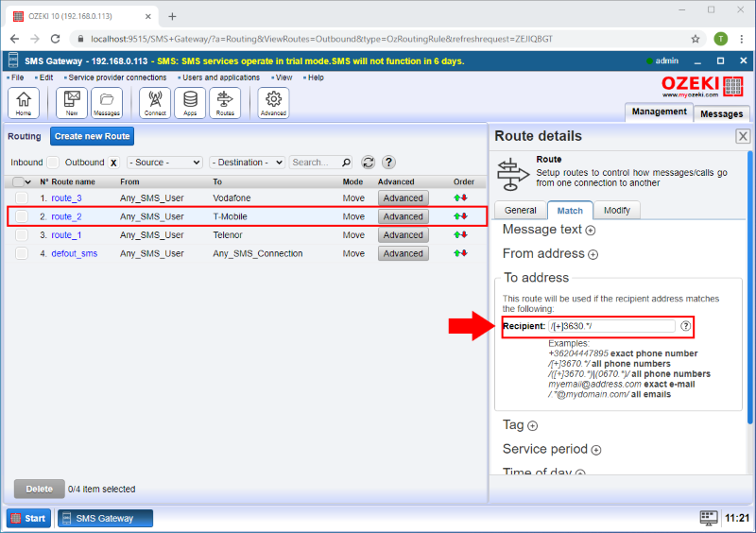Click Advanced button for route_3
The image size is (756, 533).
404,198
